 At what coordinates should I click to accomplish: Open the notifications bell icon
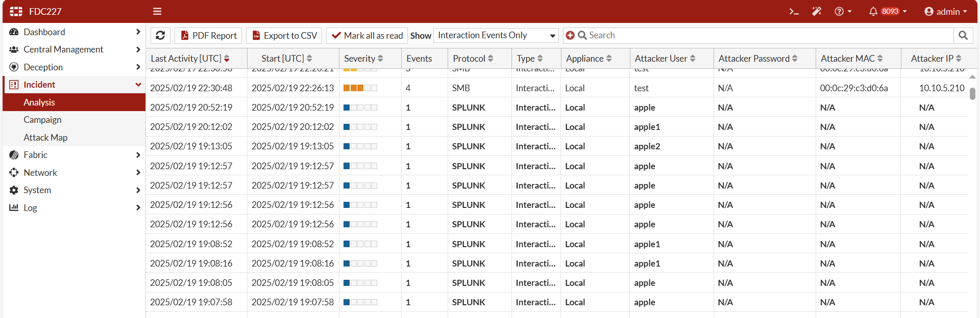(x=873, y=11)
